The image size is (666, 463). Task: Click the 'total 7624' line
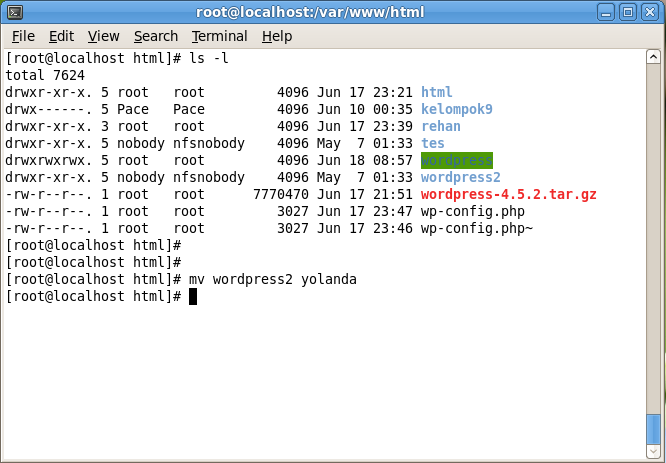pos(45,75)
